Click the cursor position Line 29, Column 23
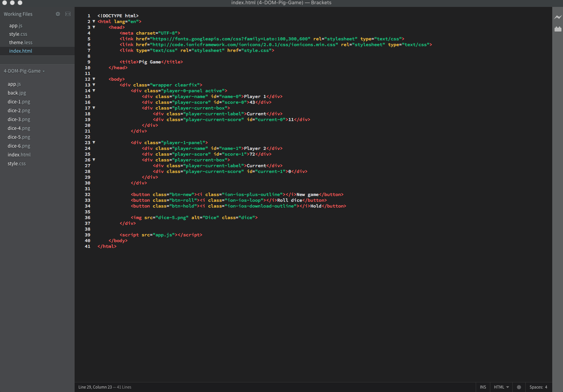This screenshot has height=392, width=563. (95, 387)
